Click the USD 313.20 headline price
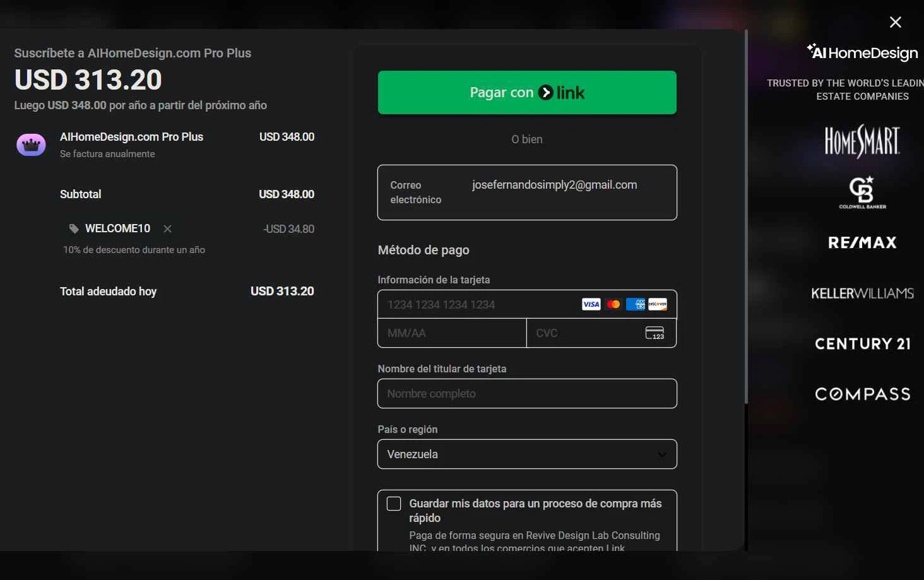The image size is (924, 580). click(88, 80)
